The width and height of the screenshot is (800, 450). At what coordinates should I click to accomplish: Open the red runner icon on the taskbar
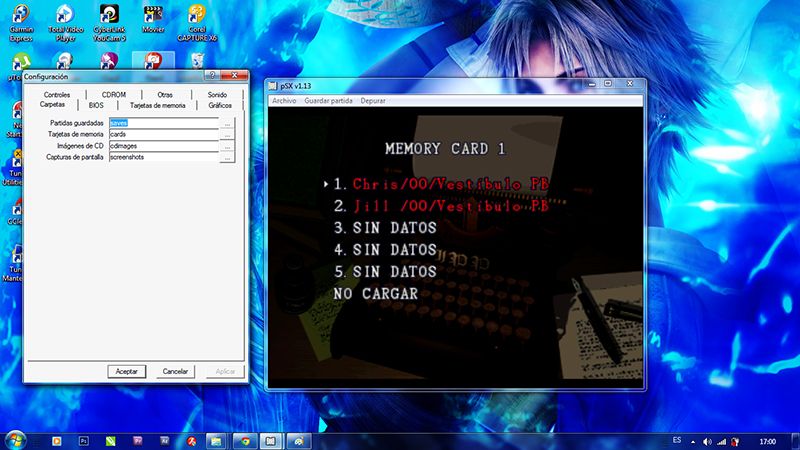[x=191, y=441]
